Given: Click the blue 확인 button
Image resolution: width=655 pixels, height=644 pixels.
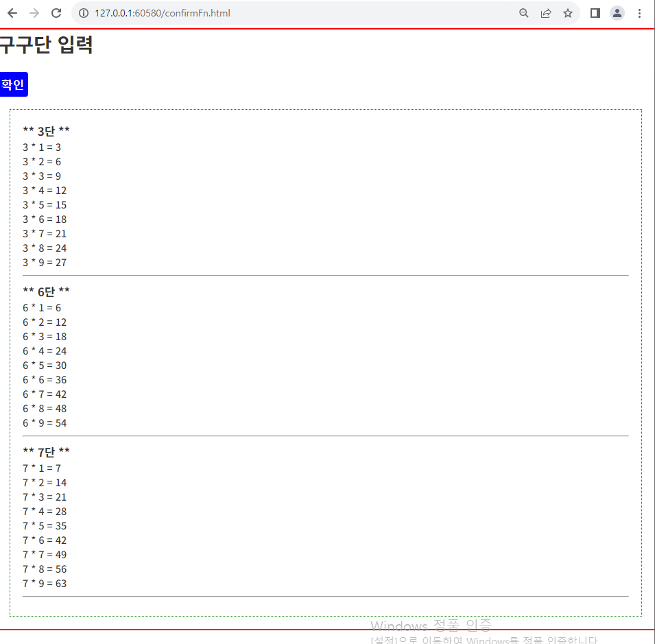Looking at the screenshot, I should tap(14, 84).
